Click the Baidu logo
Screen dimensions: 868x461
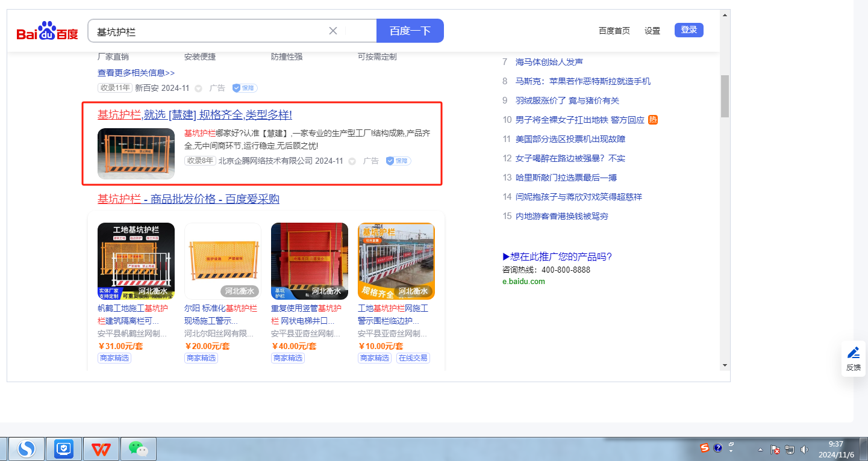tap(47, 31)
